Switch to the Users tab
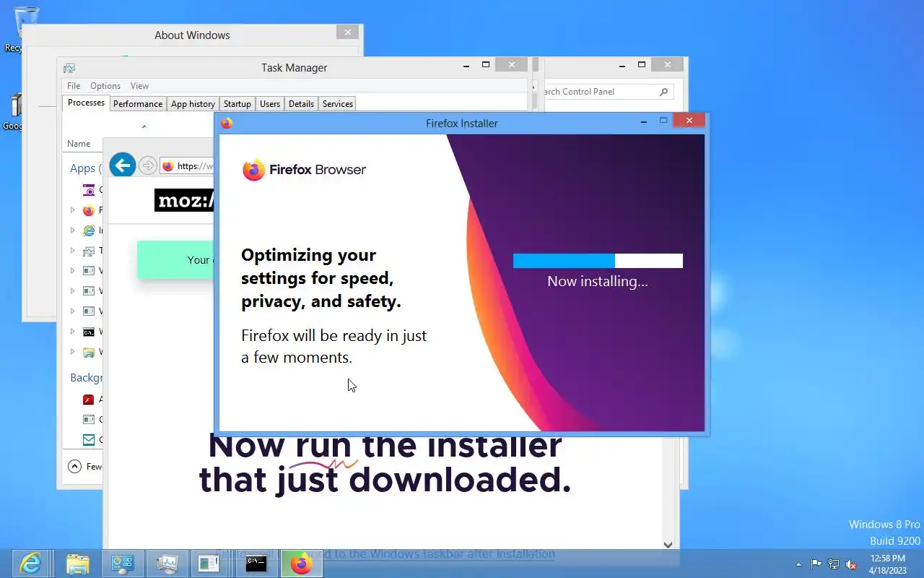The height and width of the screenshot is (578, 924). point(270,104)
